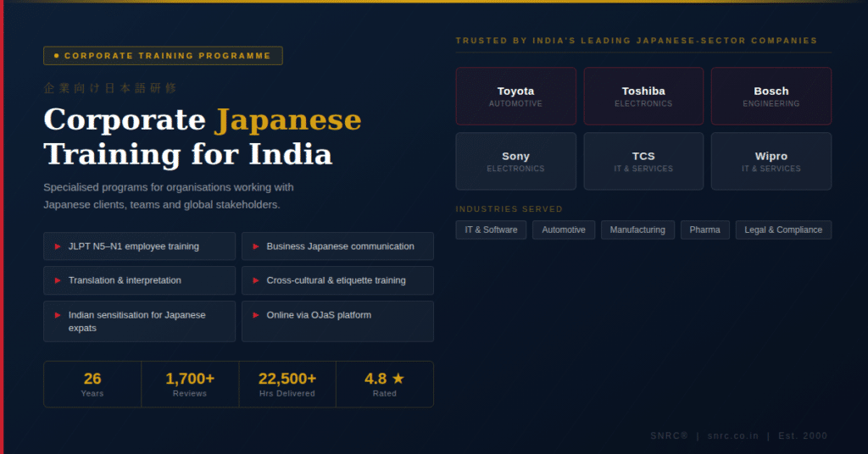Open the Sony Electronics company card
The width and height of the screenshot is (868, 454).
pos(516,162)
